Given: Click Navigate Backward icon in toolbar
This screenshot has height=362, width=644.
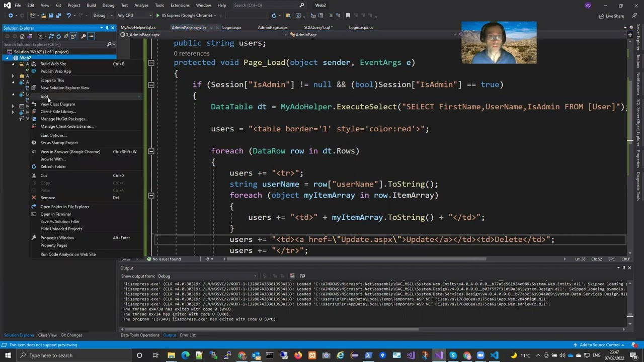Looking at the screenshot, I should (x=11, y=16).
